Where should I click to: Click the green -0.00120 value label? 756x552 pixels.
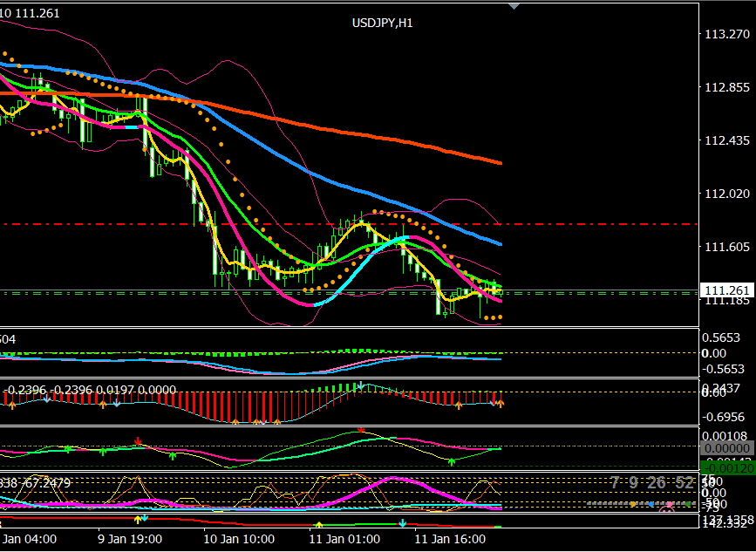coord(727,467)
